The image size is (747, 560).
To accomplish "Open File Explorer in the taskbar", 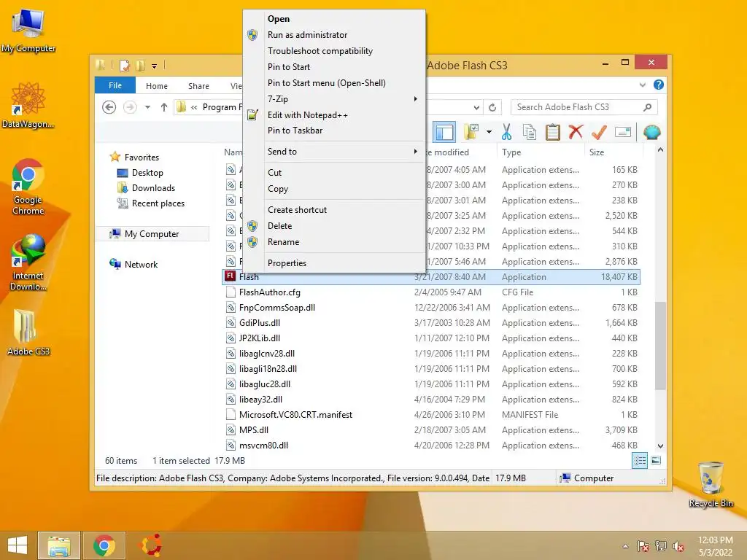I will point(58,545).
